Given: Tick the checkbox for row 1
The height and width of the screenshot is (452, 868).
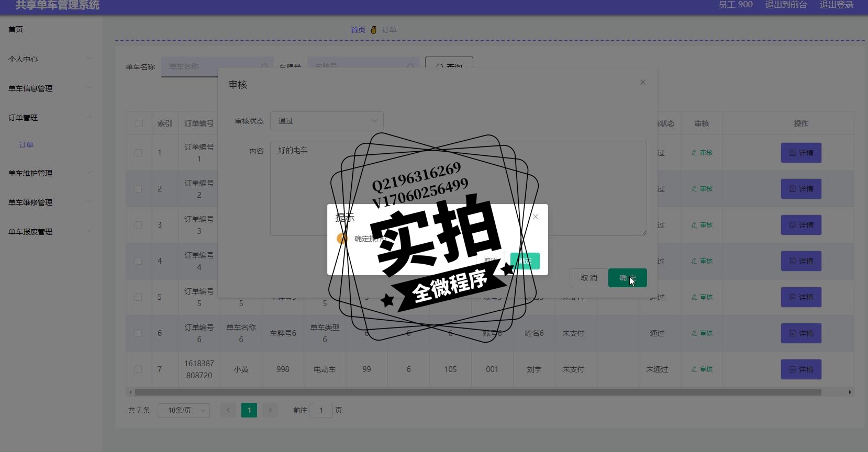Looking at the screenshot, I should click(138, 153).
